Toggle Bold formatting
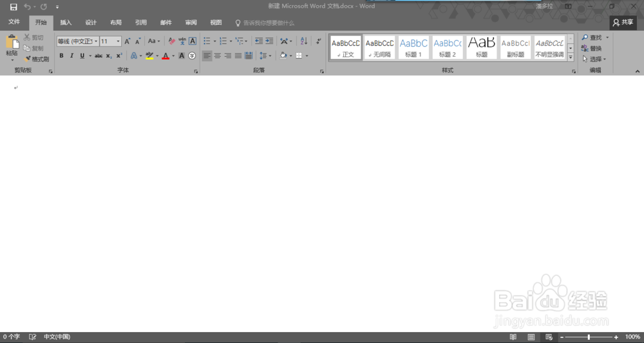Viewport: 644px width, 343px height. coord(61,55)
